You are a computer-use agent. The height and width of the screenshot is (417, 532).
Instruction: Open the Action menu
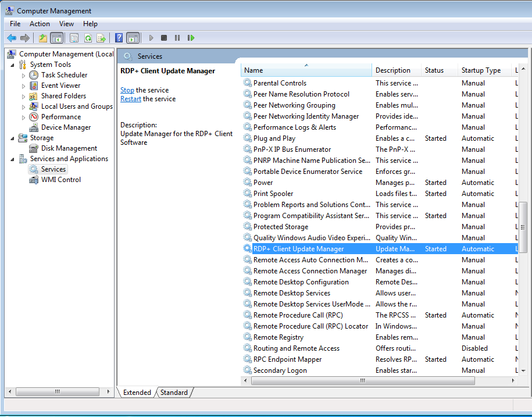[x=40, y=24]
